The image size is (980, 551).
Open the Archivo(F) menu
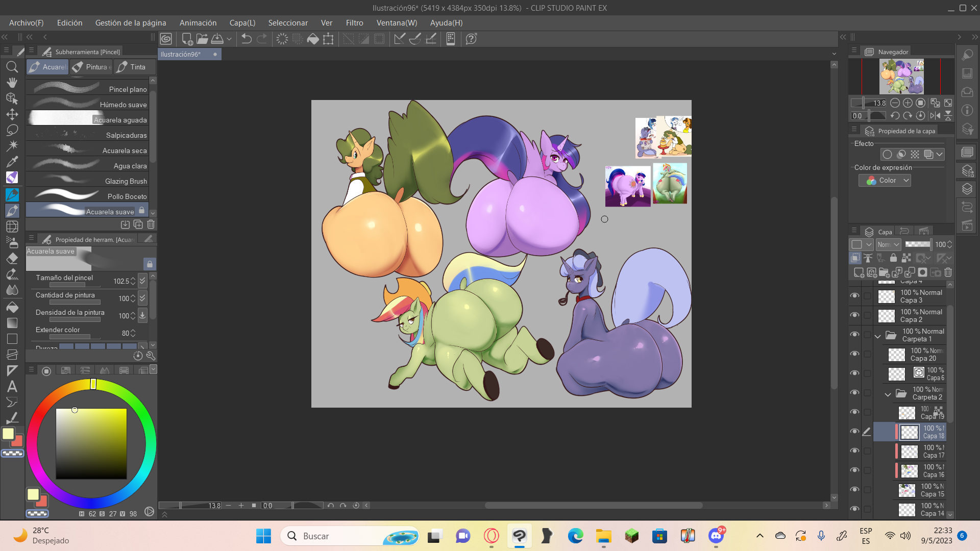pyautogui.click(x=26, y=23)
